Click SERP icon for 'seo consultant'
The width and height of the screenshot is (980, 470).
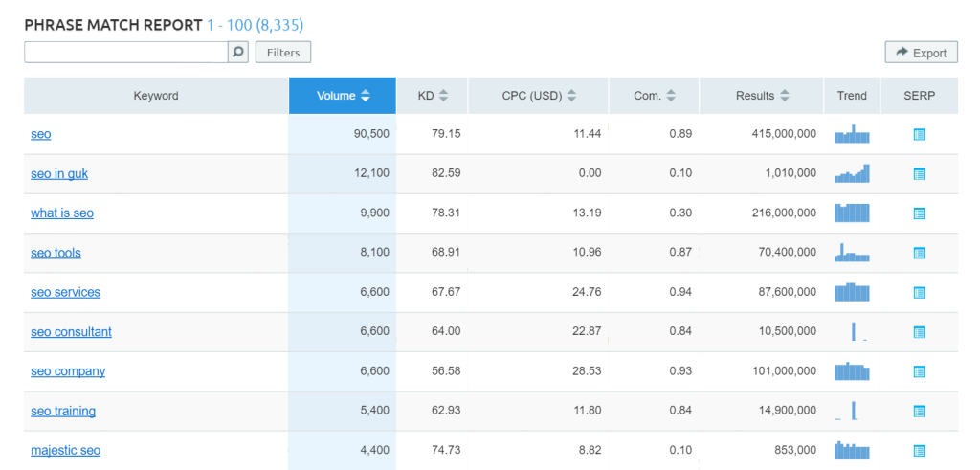(x=919, y=332)
